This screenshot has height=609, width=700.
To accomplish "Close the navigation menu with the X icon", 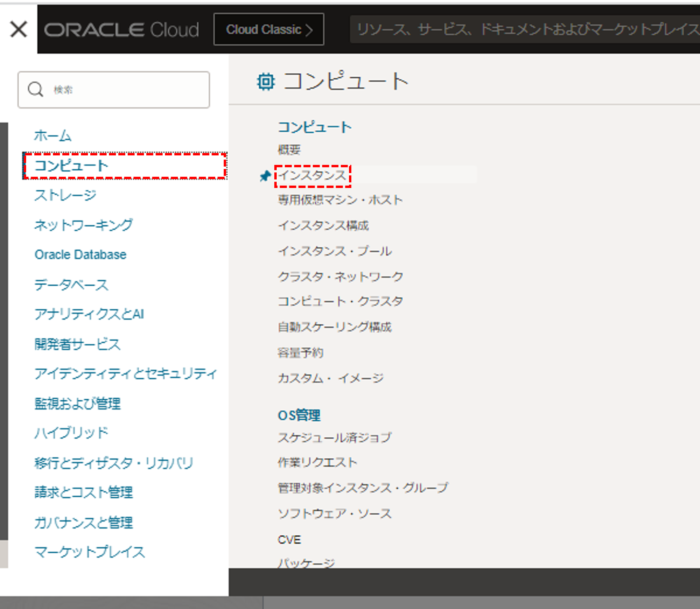I will coord(19,30).
